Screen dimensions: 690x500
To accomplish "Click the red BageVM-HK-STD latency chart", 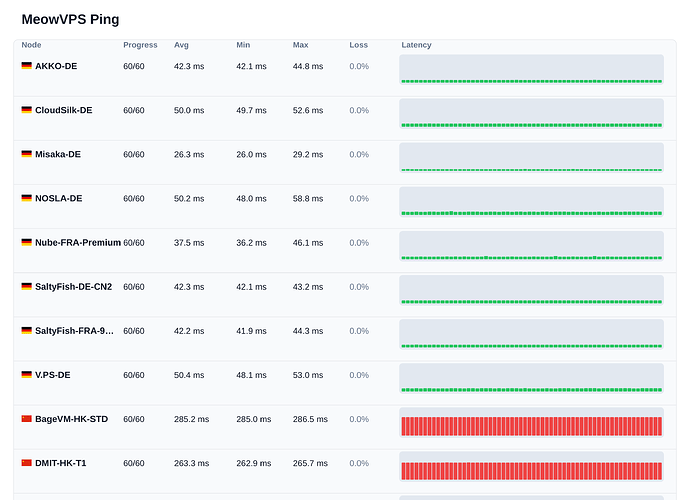I will 532,422.
